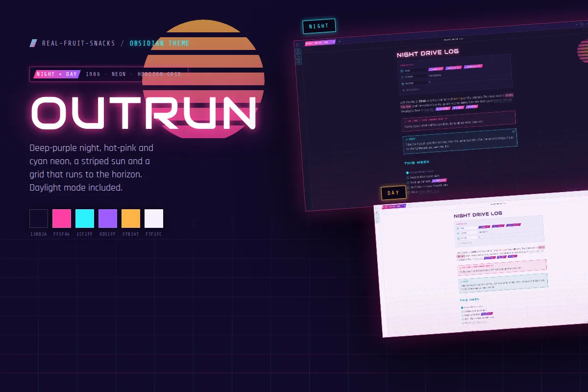Close the Night Drive Log tab in night window
The height and width of the screenshot is (392, 588).
[x=334, y=42]
